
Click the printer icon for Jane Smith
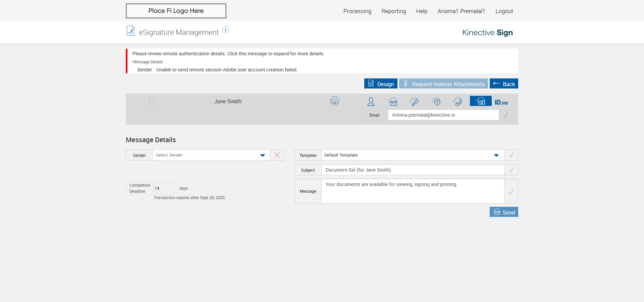pyautogui.click(x=334, y=101)
